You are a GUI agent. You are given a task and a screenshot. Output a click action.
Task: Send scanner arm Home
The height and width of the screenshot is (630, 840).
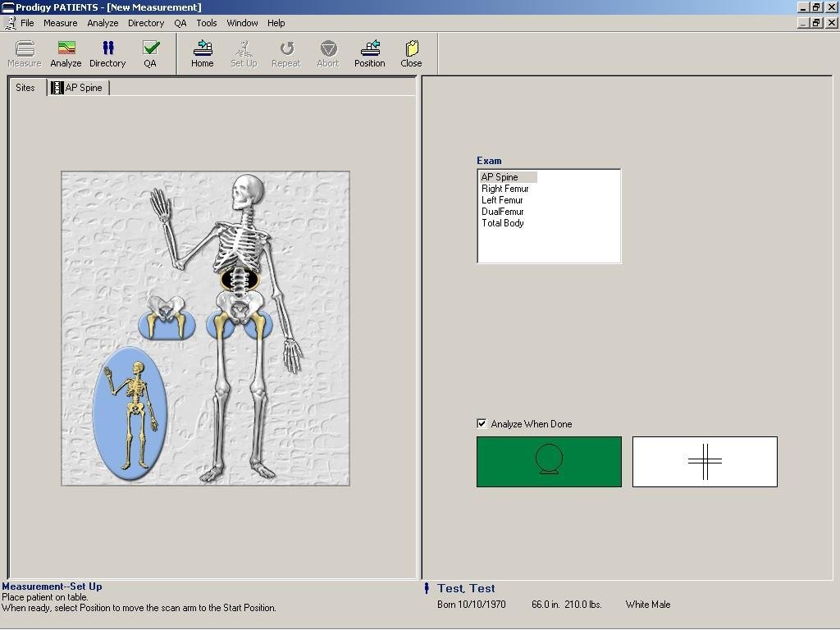pyautogui.click(x=203, y=53)
